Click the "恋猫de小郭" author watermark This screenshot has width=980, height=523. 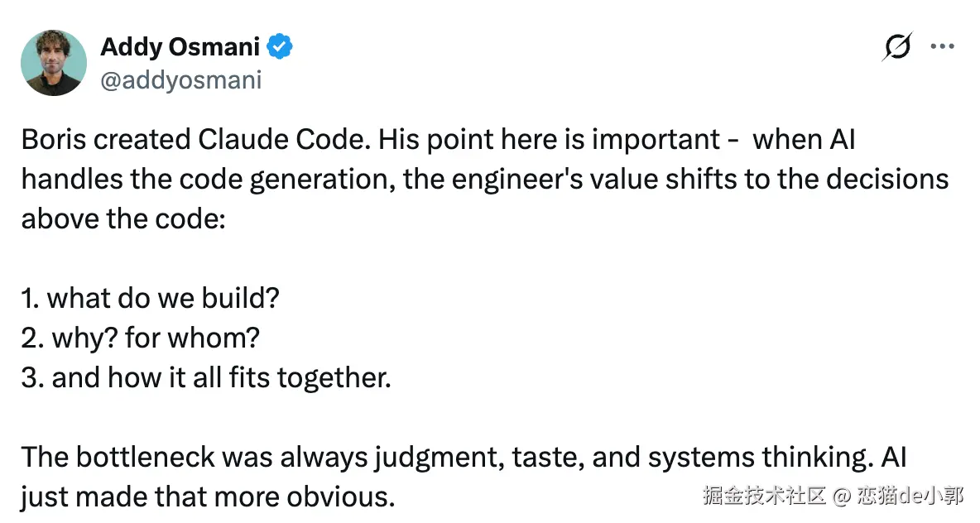click(x=909, y=496)
